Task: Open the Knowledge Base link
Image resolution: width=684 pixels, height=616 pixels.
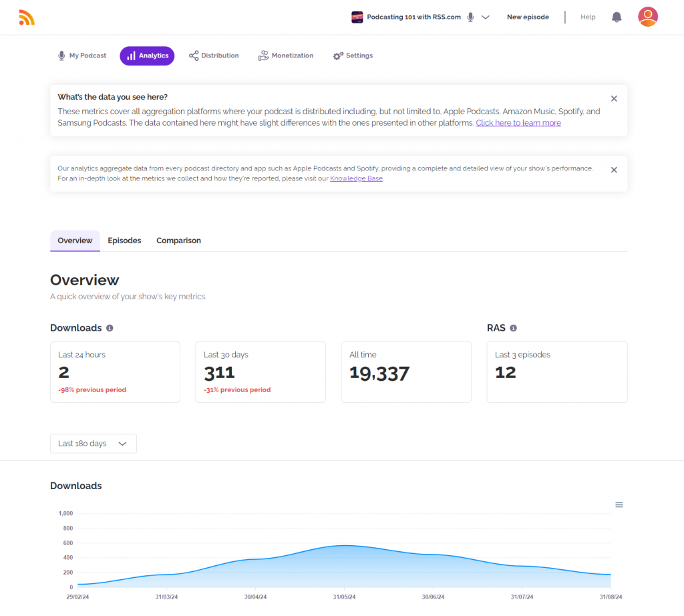Action: 356,179
